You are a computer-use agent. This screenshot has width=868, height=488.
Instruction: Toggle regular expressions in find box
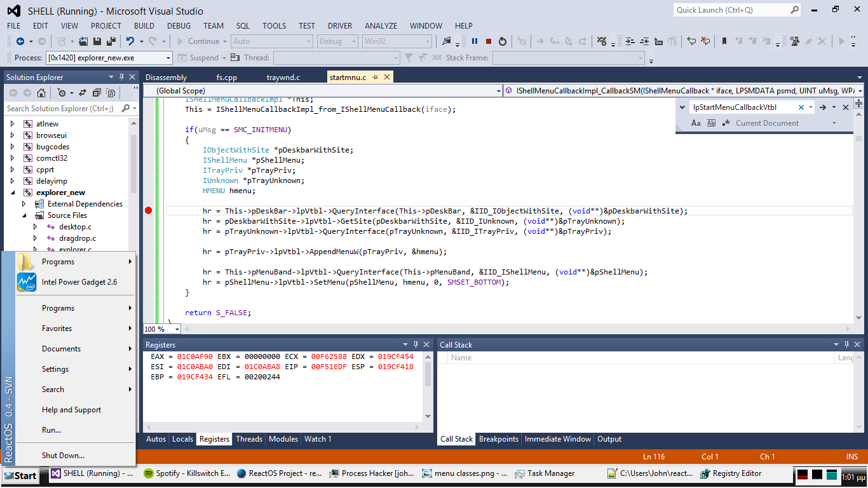click(726, 123)
